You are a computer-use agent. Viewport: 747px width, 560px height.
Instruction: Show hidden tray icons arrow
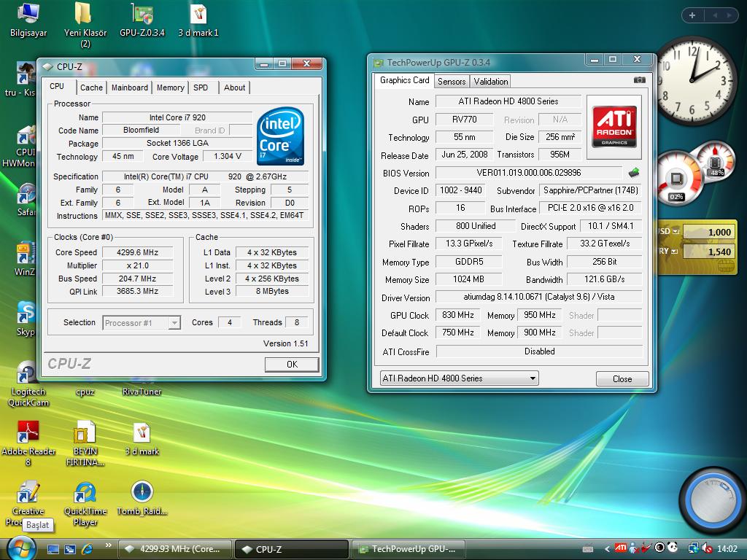click(607, 548)
